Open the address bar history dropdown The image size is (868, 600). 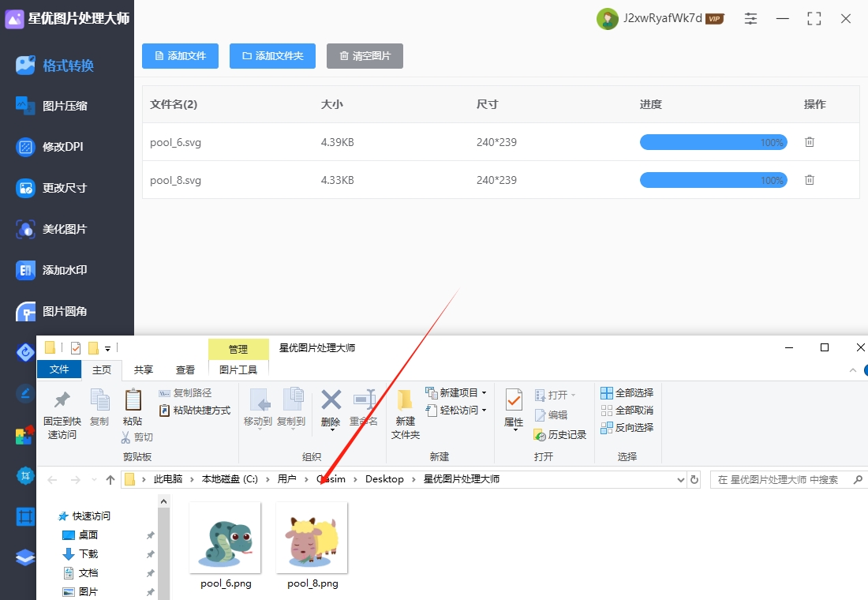coord(681,480)
